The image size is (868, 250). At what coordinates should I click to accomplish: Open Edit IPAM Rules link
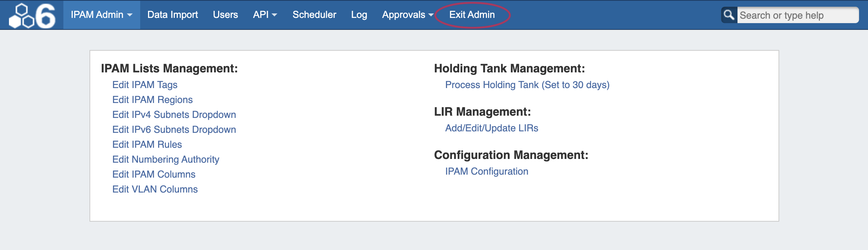(x=147, y=144)
